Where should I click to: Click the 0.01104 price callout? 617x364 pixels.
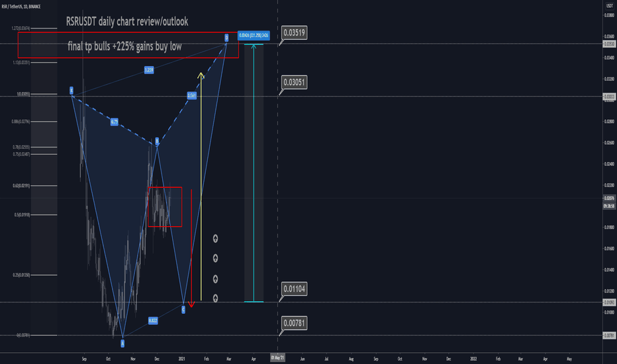coord(295,289)
